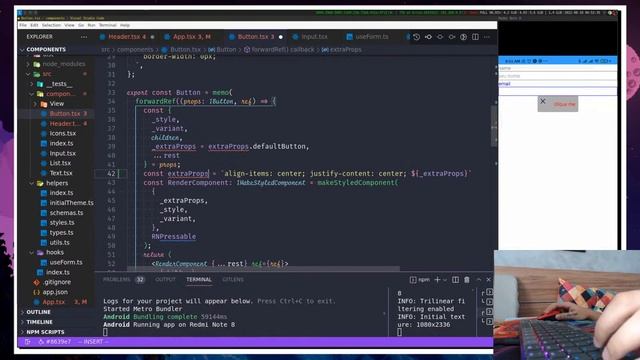Open app.json in the explorer
640x360 pixels.
click(x=56, y=292)
